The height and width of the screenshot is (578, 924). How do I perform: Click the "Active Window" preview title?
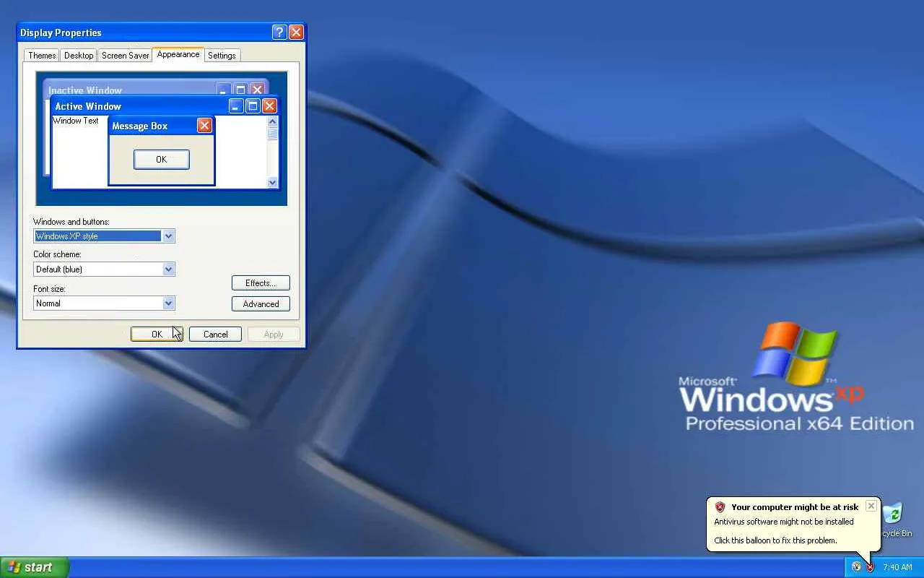click(88, 106)
